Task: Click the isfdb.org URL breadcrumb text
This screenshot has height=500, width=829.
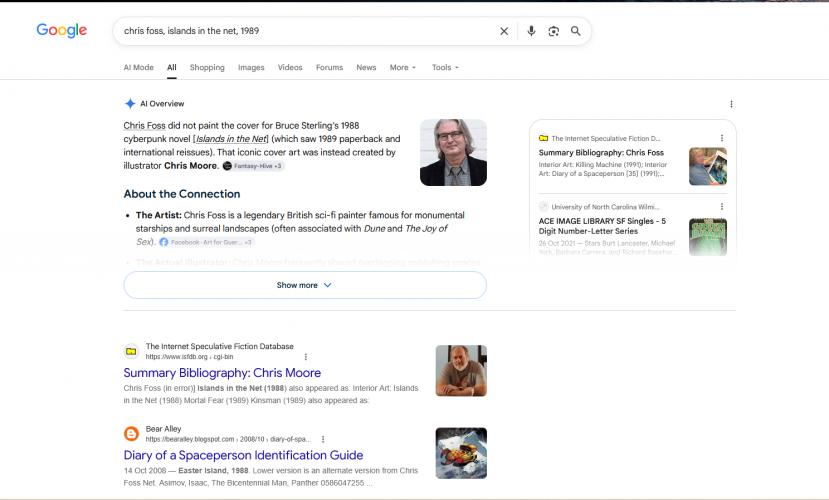Action: coord(189,357)
